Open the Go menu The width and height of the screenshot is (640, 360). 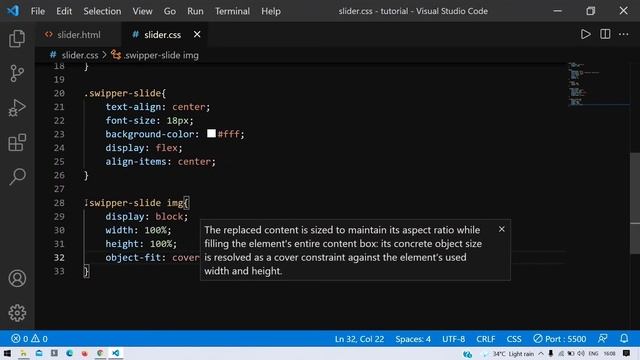(169, 11)
